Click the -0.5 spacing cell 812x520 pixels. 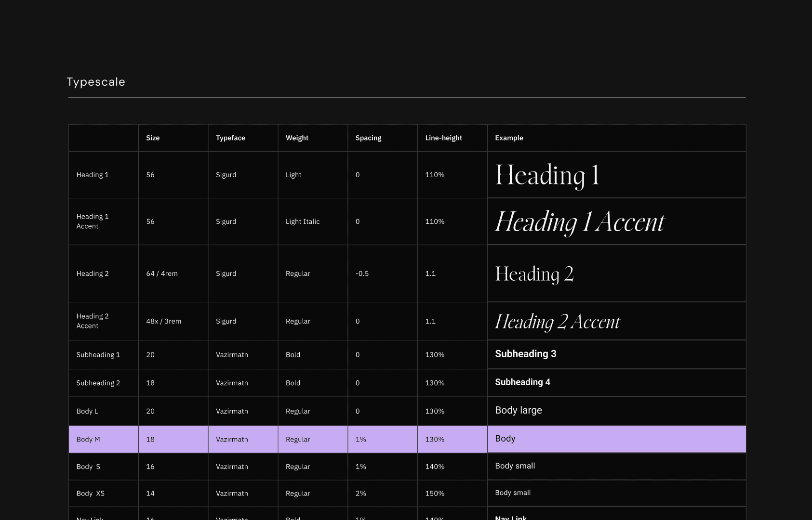(383, 273)
